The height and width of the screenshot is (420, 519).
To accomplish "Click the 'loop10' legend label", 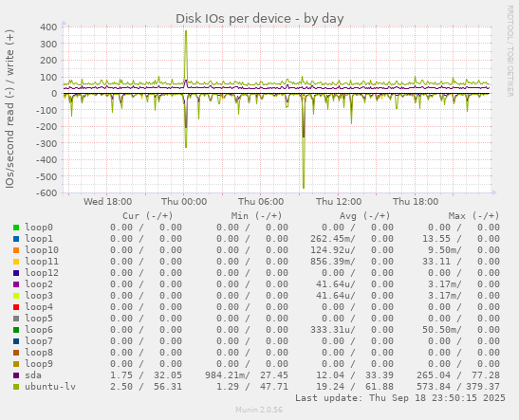I will (42, 250).
